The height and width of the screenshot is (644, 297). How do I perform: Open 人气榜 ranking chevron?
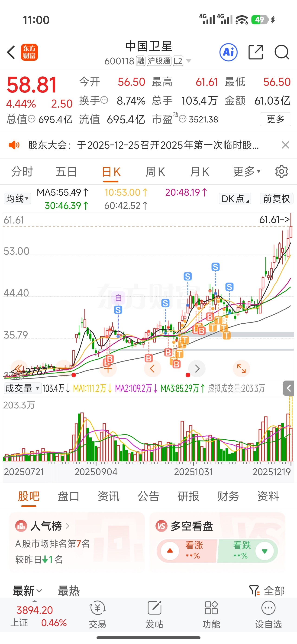tap(67, 526)
